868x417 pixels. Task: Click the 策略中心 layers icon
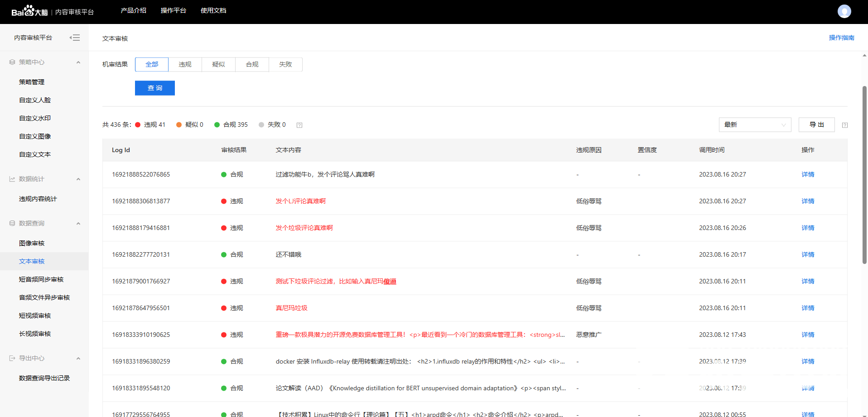click(12, 62)
